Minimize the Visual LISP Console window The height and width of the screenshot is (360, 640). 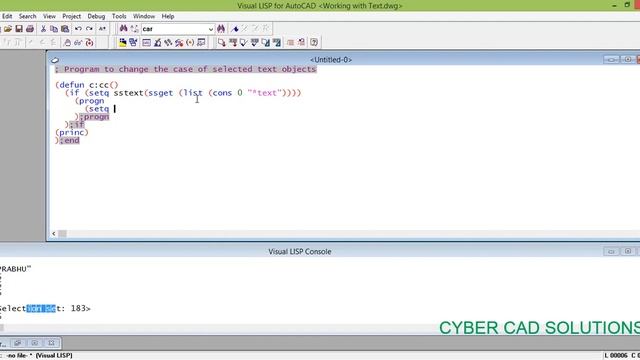tap(611, 251)
